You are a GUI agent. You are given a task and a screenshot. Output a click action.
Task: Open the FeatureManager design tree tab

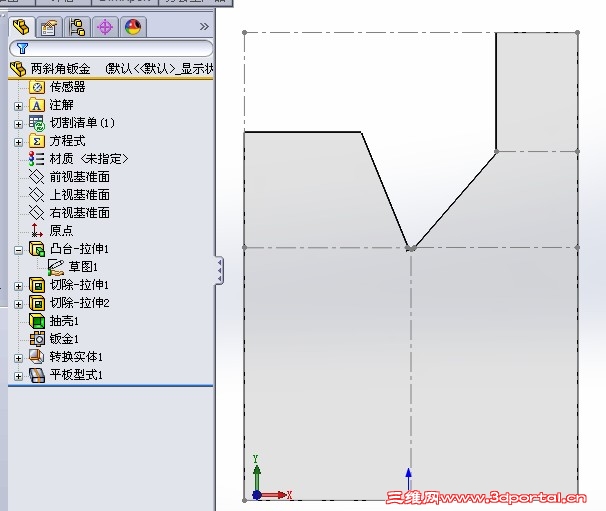(x=22, y=27)
